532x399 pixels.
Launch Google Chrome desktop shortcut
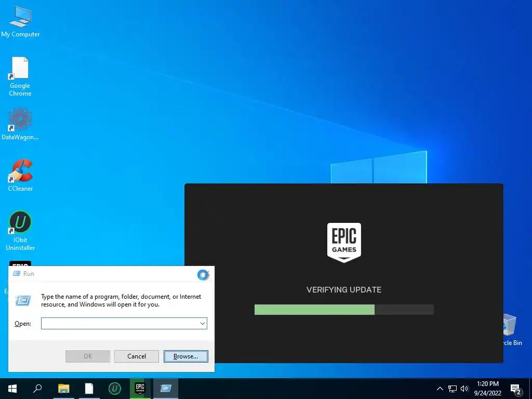click(x=20, y=76)
